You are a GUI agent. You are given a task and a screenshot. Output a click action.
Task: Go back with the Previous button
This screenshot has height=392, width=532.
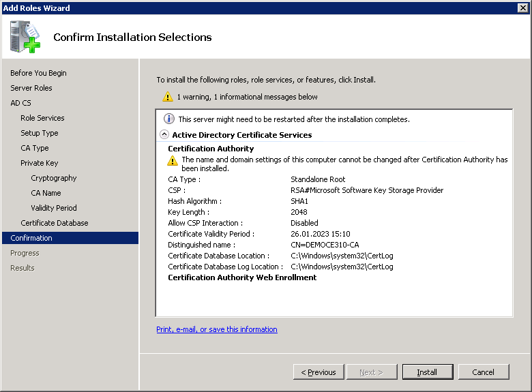click(318, 372)
